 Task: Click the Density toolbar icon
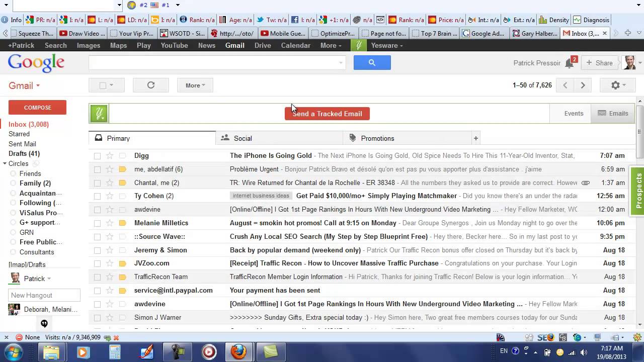tap(553, 20)
